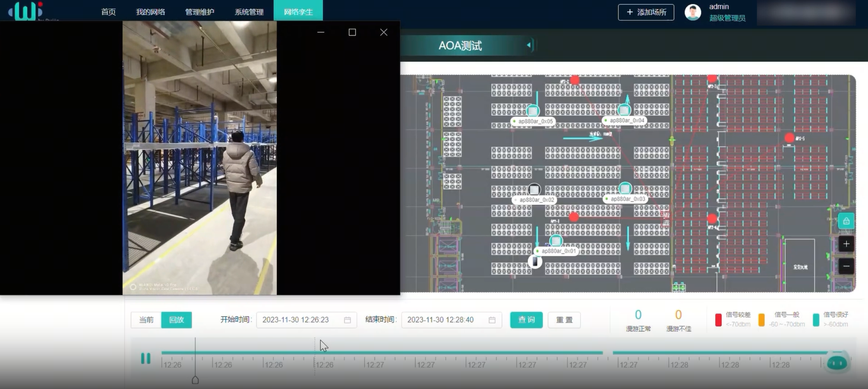Click the timeline playhead marker handle
The height and width of the screenshot is (389, 868).
(195, 380)
